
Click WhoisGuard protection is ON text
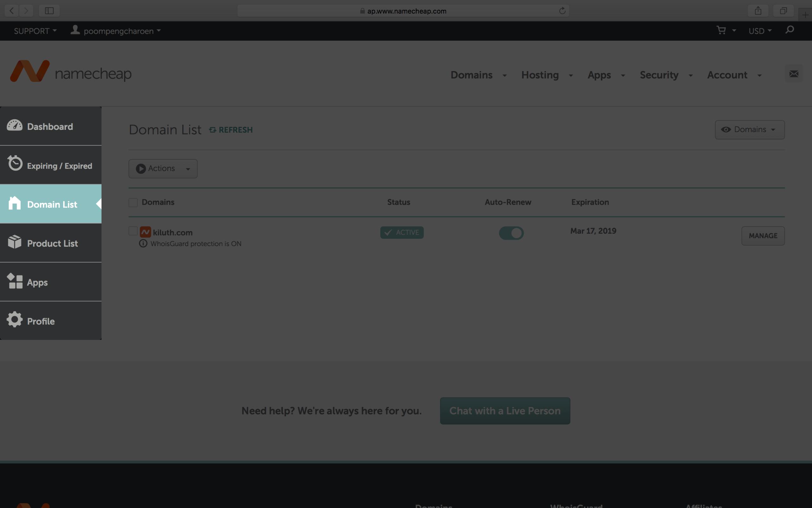point(196,244)
